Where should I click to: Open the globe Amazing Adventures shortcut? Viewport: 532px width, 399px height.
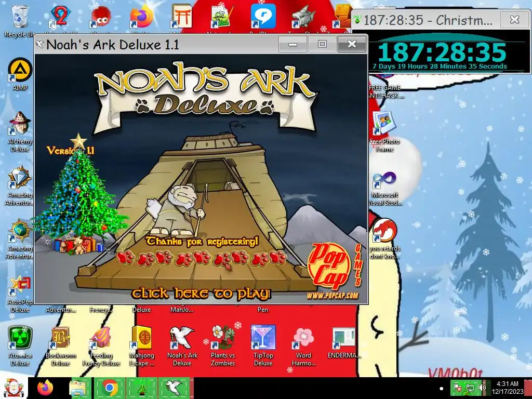pos(20,239)
